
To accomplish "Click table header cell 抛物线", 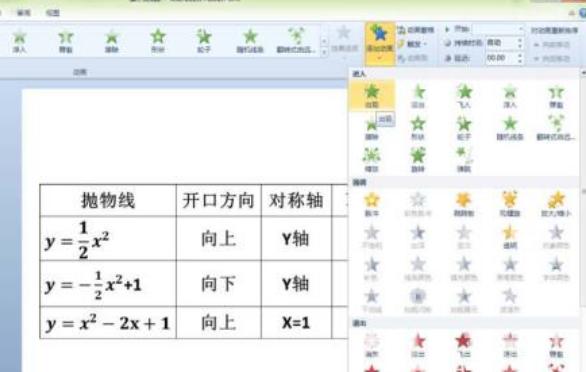I will pyautogui.click(x=108, y=200).
